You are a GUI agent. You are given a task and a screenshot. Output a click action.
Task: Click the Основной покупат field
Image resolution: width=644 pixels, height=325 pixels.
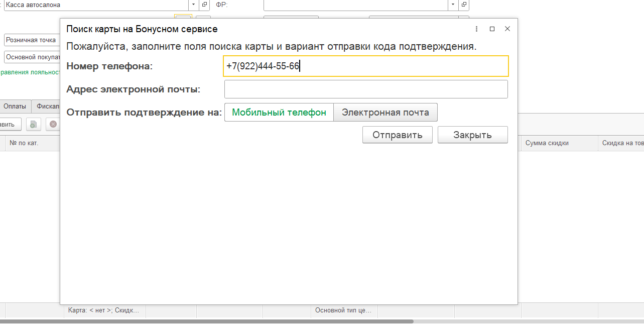click(x=32, y=57)
